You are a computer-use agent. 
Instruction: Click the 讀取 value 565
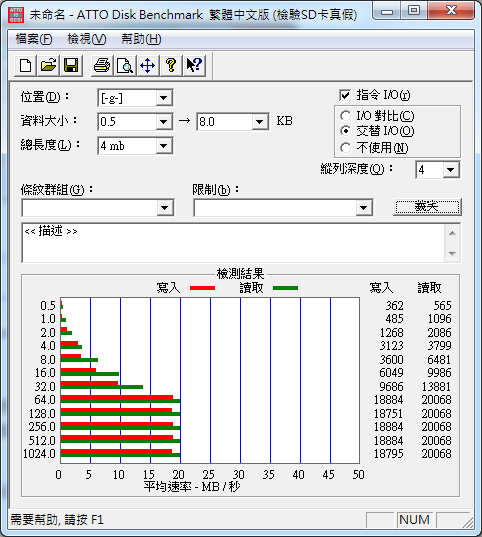tap(443, 305)
